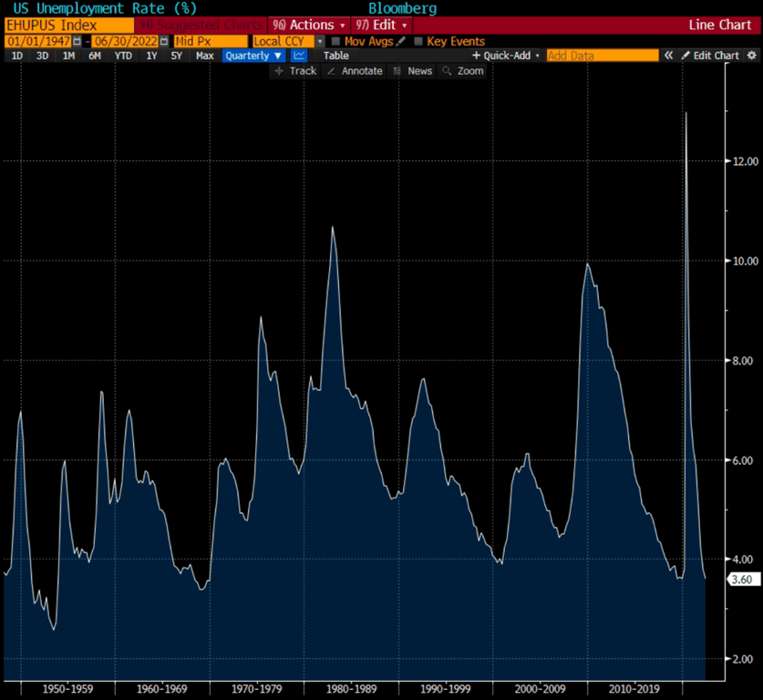The width and height of the screenshot is (763, 700).
Task: Activate the Track crosshair tool
Action: coord(295,71)
